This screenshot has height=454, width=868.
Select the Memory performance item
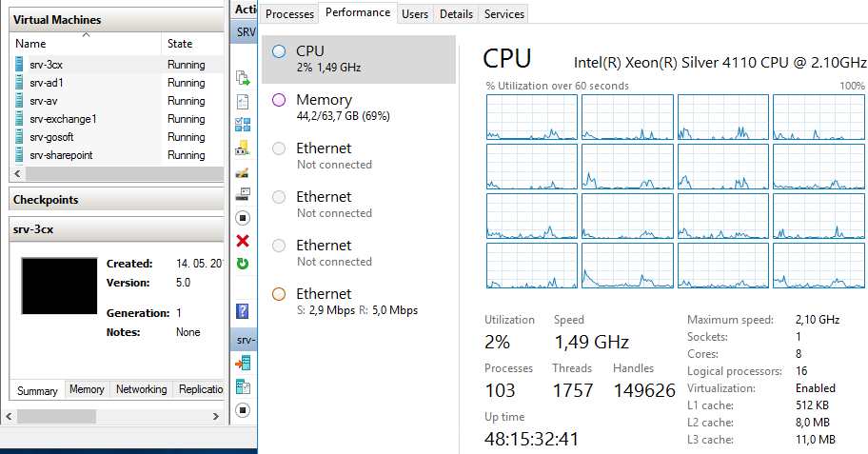(x=359, y=108)
